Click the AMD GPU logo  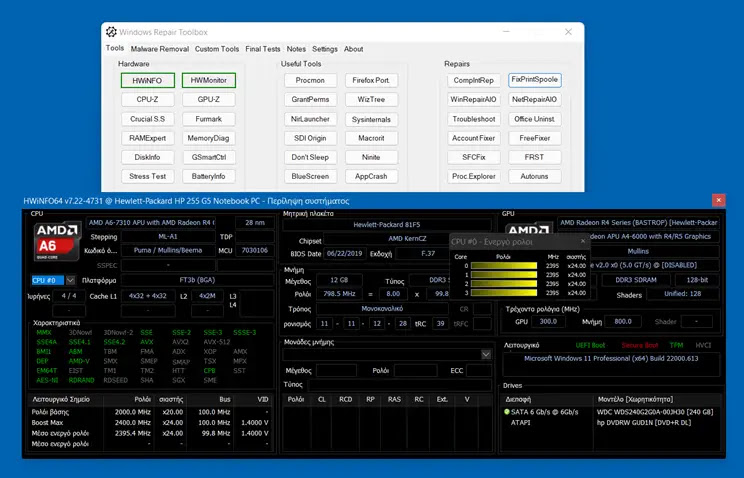coord(529,229)
